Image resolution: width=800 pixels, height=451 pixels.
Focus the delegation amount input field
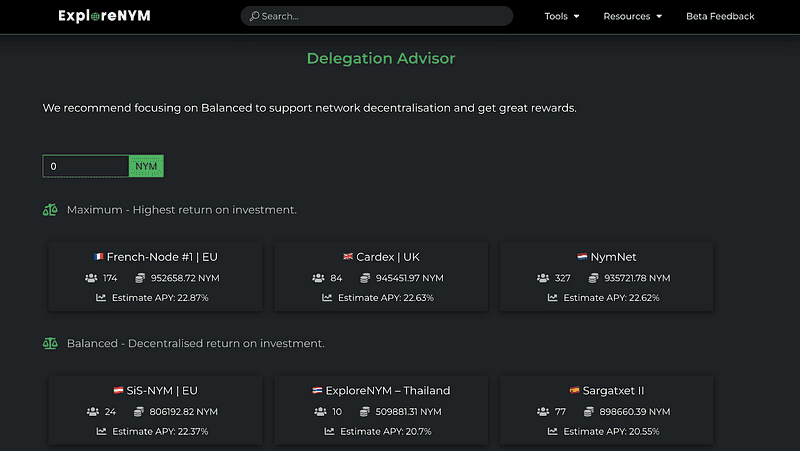tap(85, 166)
